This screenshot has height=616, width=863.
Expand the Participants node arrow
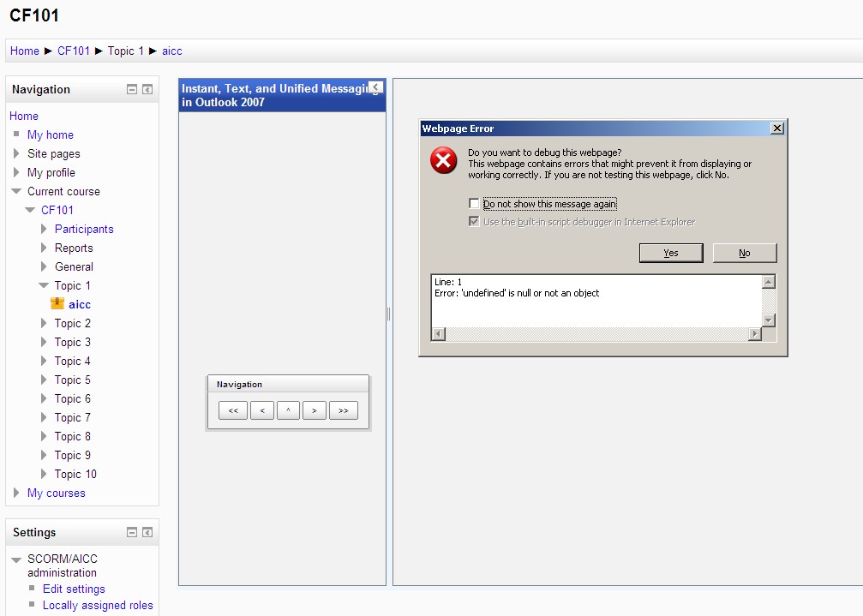tap(44, 229)
